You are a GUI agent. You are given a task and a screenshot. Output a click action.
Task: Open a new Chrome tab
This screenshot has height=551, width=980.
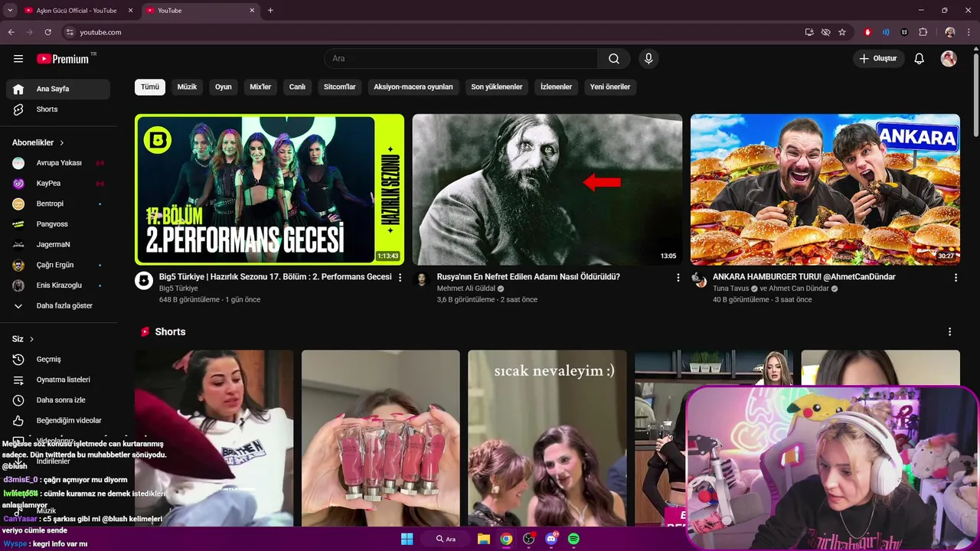[x=270, y=11]
